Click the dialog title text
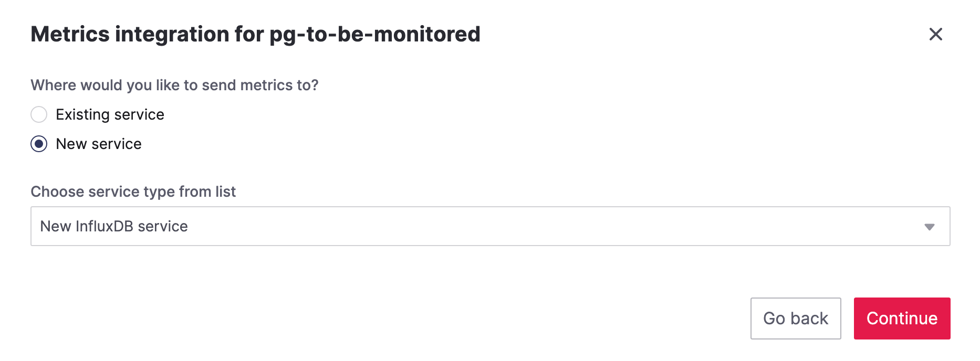 point(255,34)
